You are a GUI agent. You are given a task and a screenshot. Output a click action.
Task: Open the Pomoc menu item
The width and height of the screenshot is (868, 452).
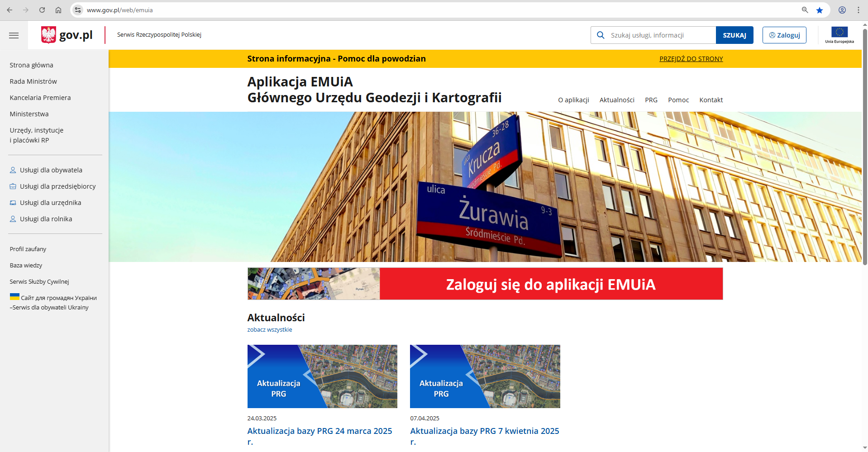[678, 100]
